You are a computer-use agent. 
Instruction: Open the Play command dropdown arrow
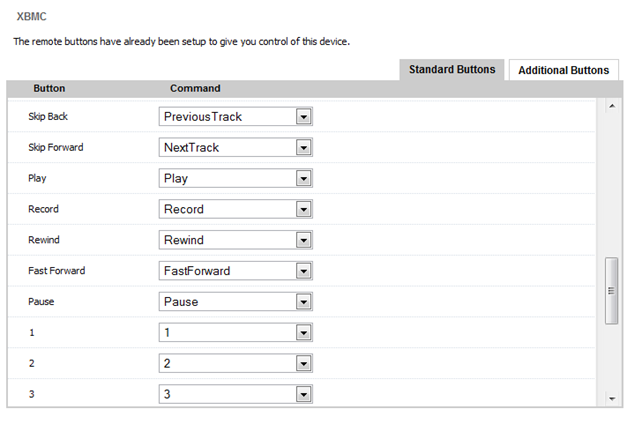pyautogui.click(x=304, y=178)
